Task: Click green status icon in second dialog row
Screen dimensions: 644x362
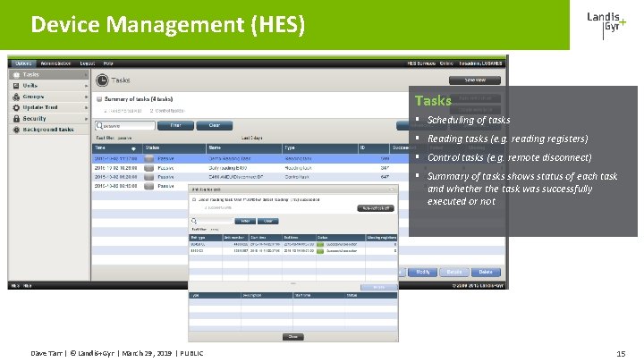Action: pyautogui.click(x=320, y=251)
